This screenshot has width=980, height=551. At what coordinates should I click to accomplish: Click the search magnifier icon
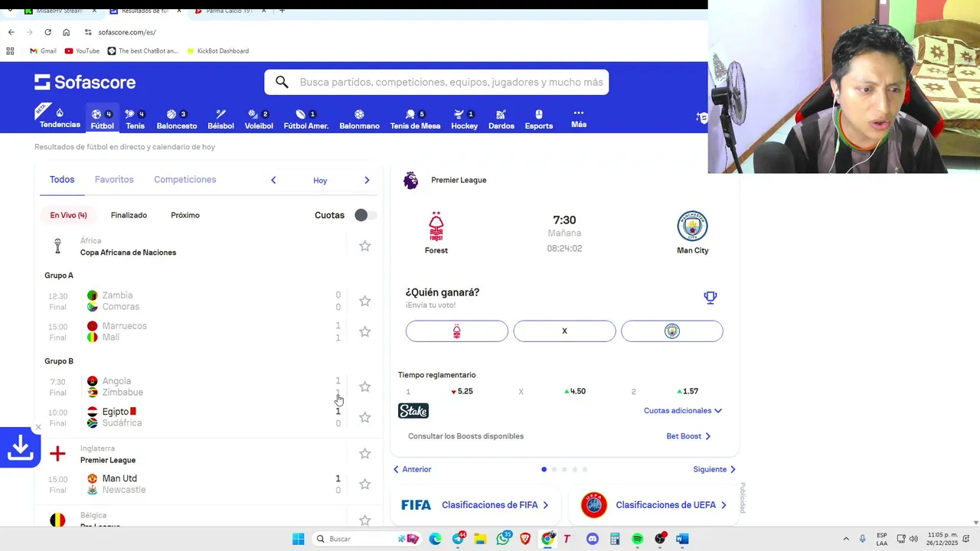[x=282, y=82]
